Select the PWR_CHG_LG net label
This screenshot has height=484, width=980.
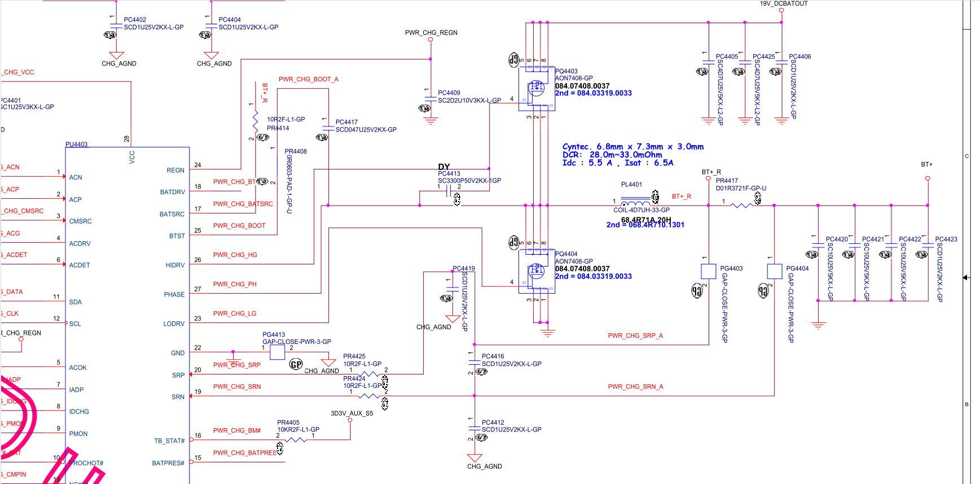pyautogui.click(x=235, y=314)
